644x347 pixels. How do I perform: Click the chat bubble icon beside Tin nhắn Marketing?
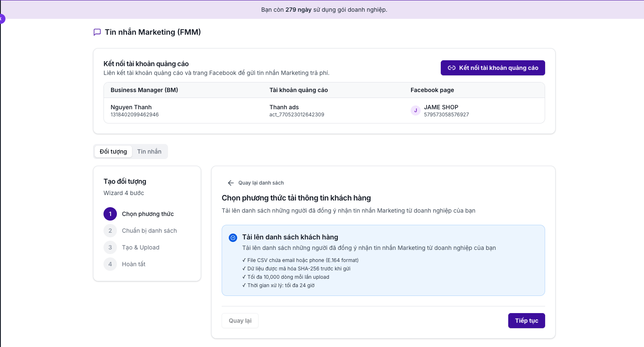97,32
